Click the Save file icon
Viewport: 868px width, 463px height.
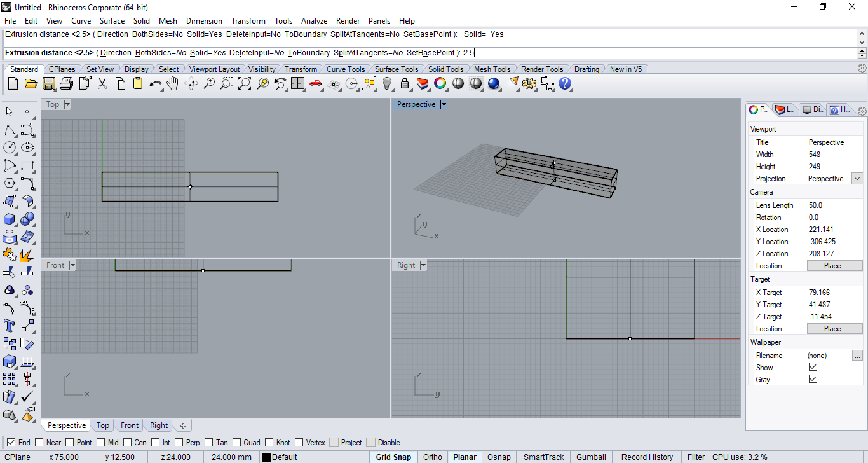(49, 83)
